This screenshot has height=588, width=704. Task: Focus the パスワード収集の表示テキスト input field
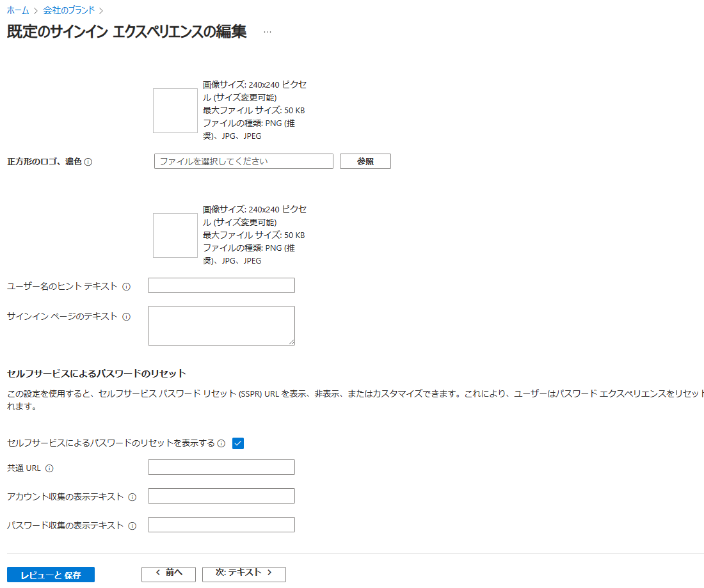point(221,525)
